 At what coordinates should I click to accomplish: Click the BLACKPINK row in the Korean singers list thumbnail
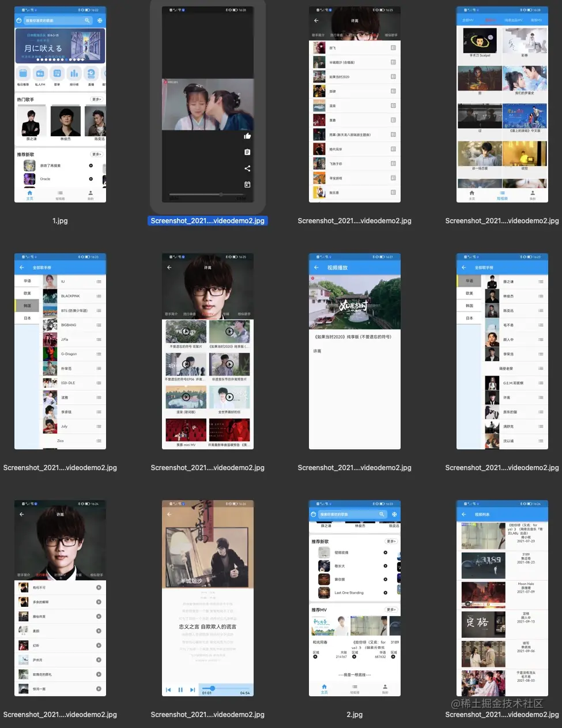73,296
